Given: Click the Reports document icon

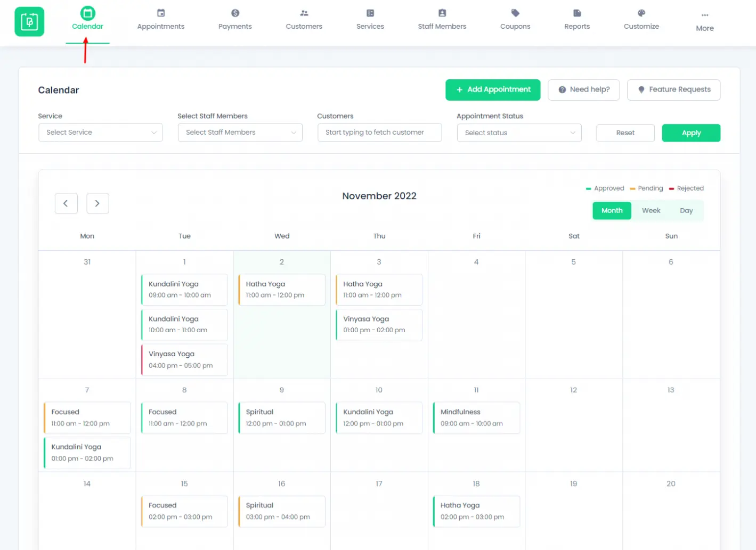Looking at the screenshot, I should tap(577, 13).
